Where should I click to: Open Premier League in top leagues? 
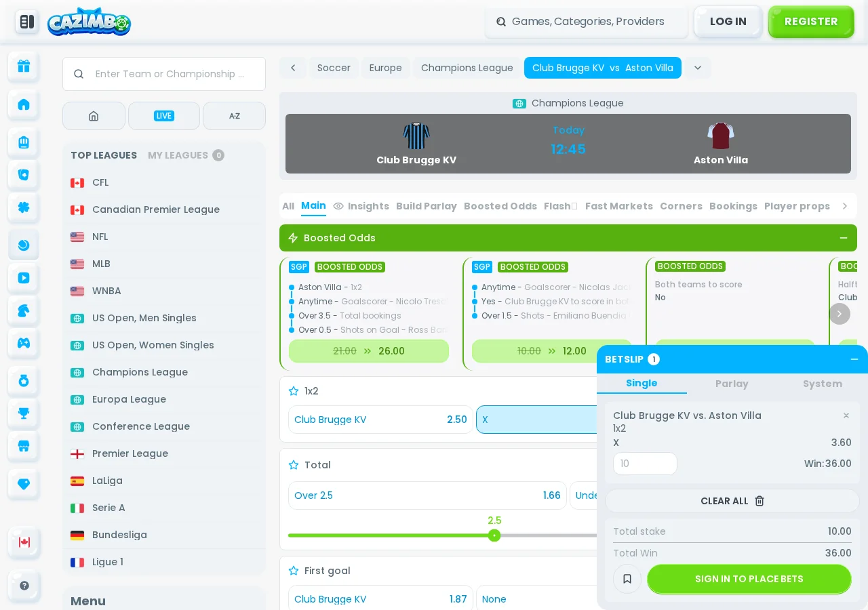pos(163,453)
